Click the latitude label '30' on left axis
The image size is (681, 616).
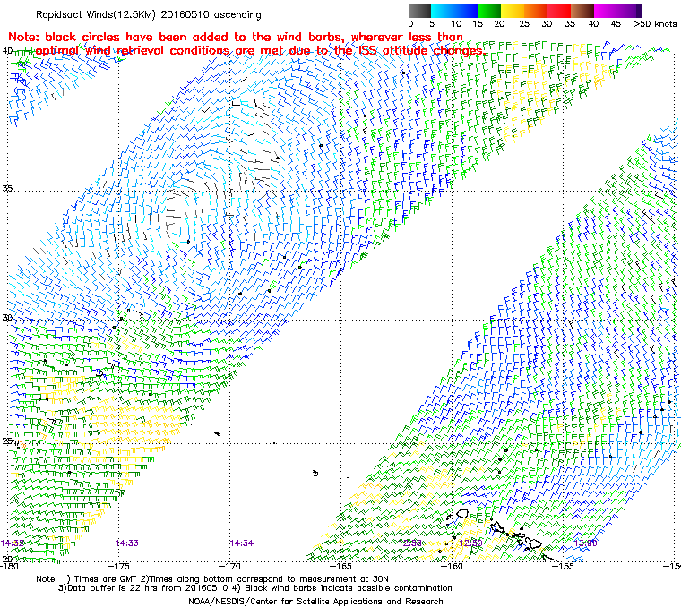[x=7, y=318]
